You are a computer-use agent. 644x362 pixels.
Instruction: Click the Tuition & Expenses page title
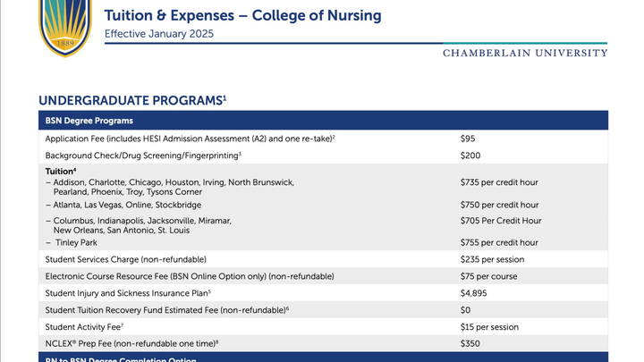[242, 16]
